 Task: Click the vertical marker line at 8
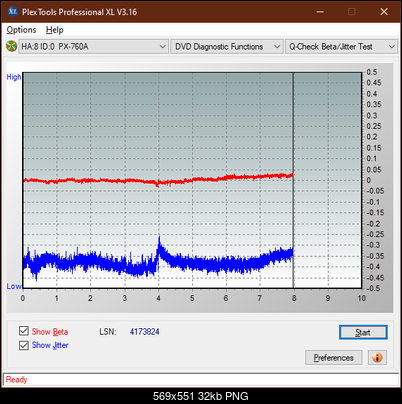[293, 180]
